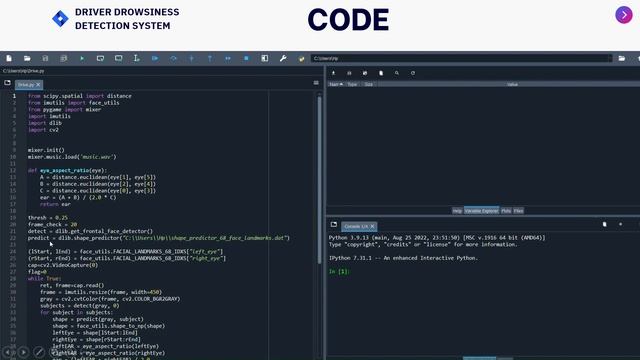Sort variables by Type column
The image size is (640, 360).
tap(352, 84)
